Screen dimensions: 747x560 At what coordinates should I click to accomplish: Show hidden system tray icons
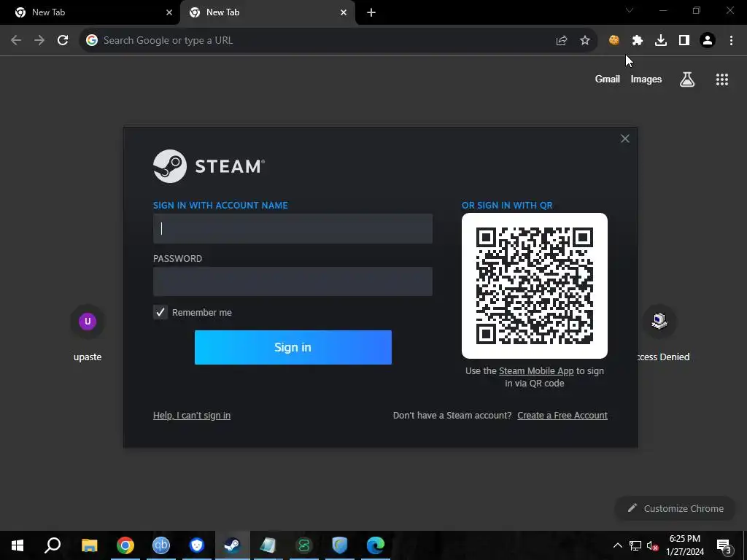(x=617, y=545)
